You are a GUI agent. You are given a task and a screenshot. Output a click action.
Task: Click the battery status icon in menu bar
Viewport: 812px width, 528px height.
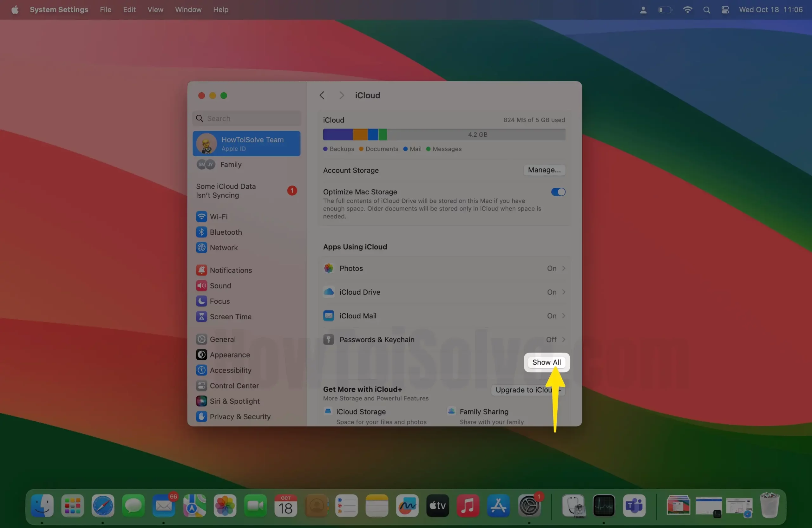[x=665, y=10]
